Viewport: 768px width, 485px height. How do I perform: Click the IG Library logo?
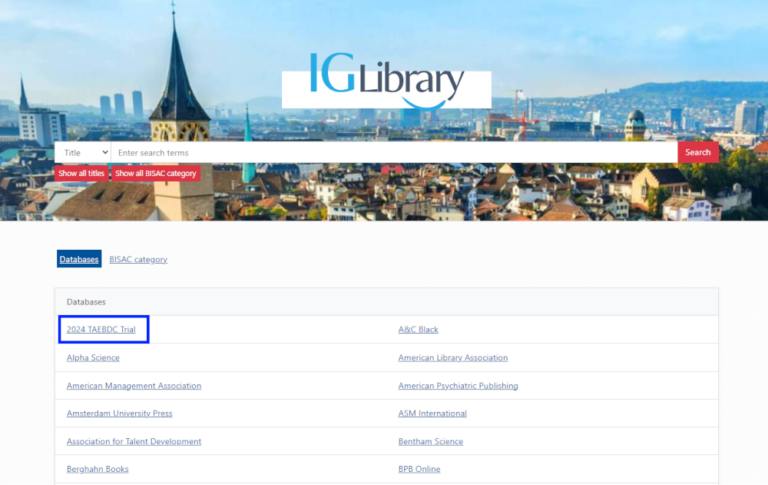[386, 81]
